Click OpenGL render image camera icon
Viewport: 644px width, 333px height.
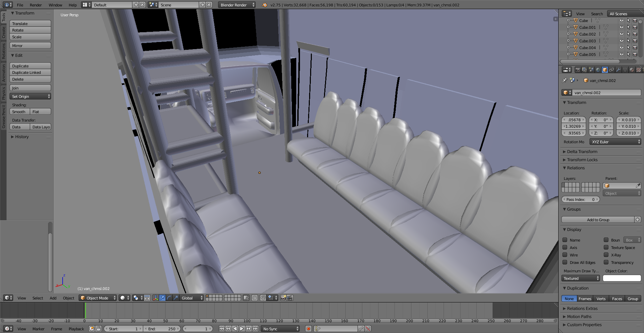pyautogui.click(x=283, y=298)
